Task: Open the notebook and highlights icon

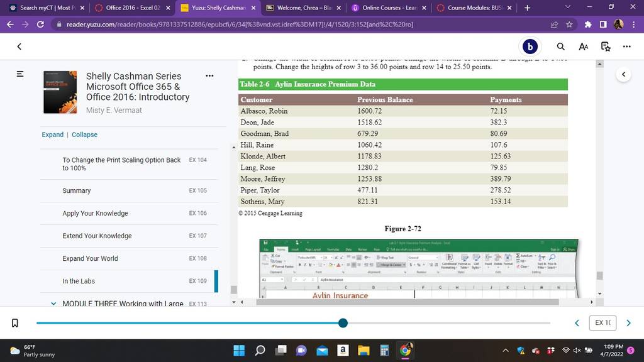Action: pyautogui.click(x=606, y=47)
